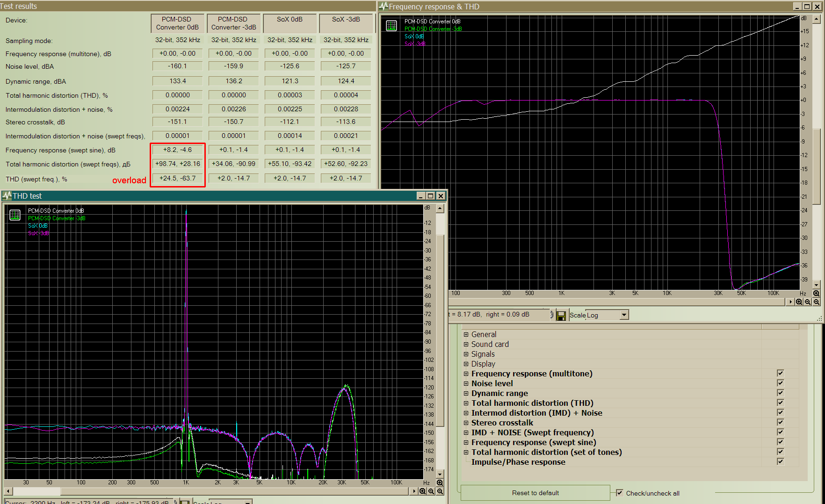Expand the General settings section
Viewport: 825px width, 504px height.
click(466, 335)
